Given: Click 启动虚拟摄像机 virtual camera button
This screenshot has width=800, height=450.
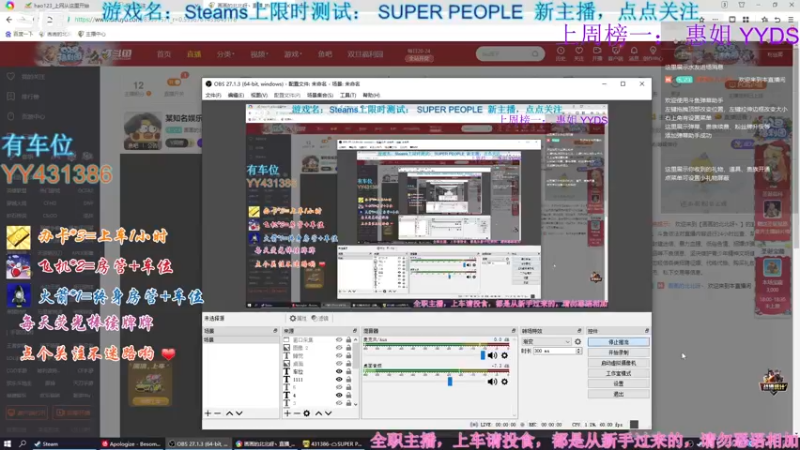Looking at the screenshot, I should pos(618,363).
